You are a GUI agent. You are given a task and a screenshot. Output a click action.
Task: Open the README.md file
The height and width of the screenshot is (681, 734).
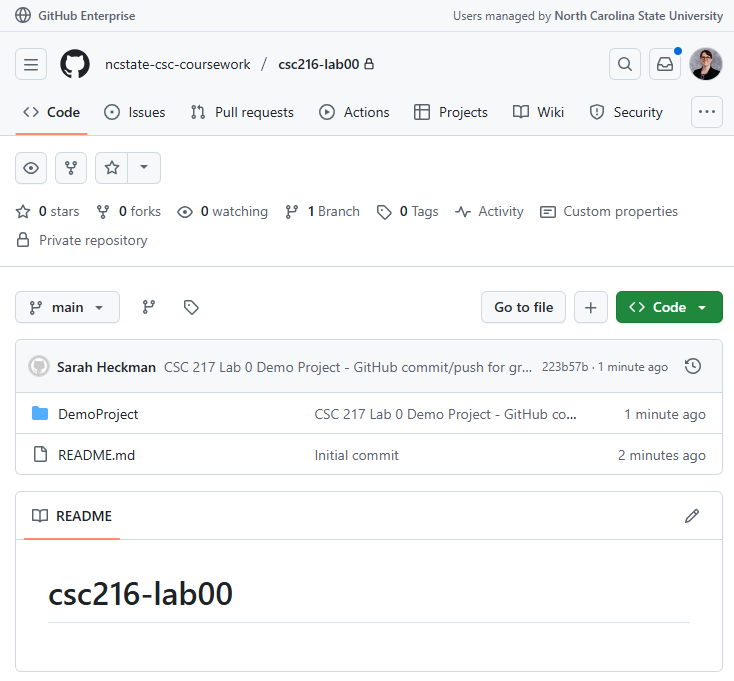tap(96, 455)
